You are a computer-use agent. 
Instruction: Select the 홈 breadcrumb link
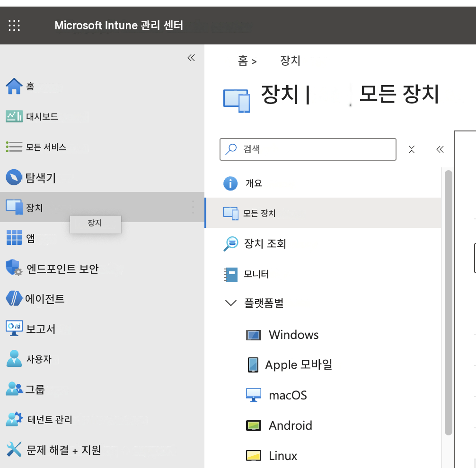243,61
